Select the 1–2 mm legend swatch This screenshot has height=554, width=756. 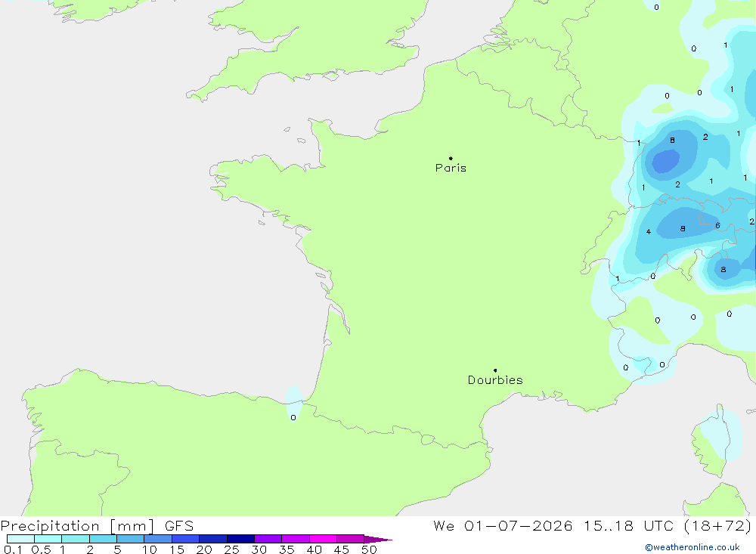pos(76,539)
